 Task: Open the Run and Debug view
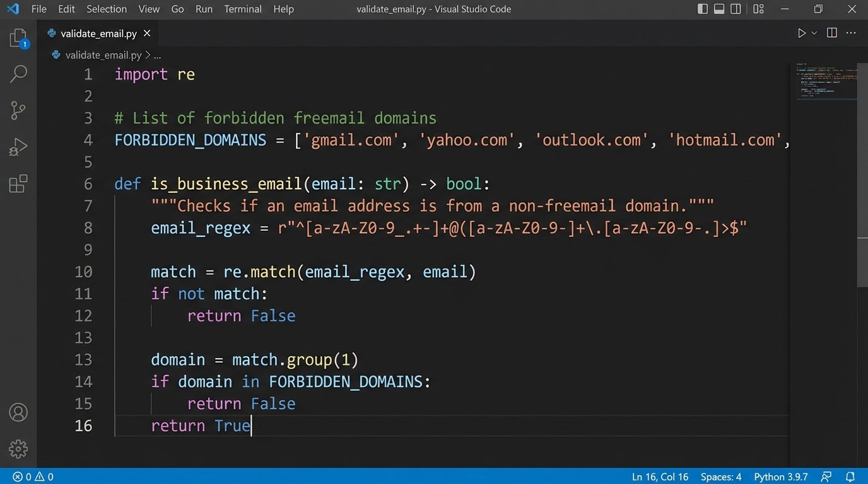tap(18, 147)
